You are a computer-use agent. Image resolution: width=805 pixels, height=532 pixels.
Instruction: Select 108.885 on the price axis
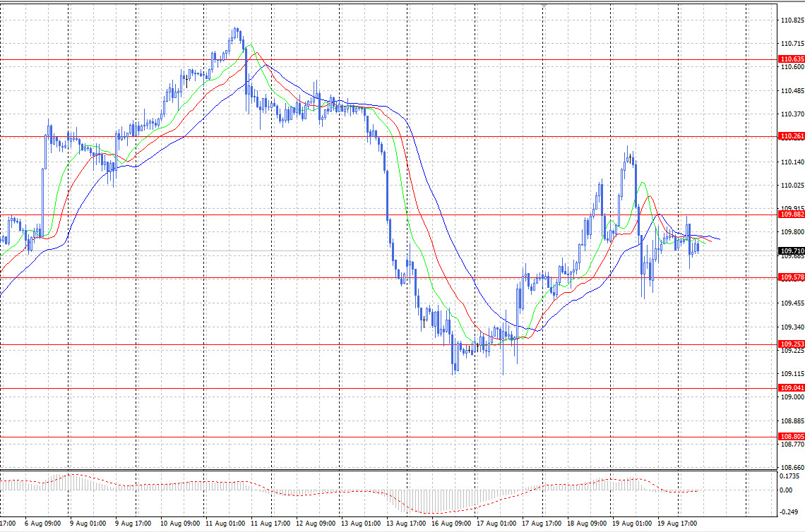pos(792,422)
